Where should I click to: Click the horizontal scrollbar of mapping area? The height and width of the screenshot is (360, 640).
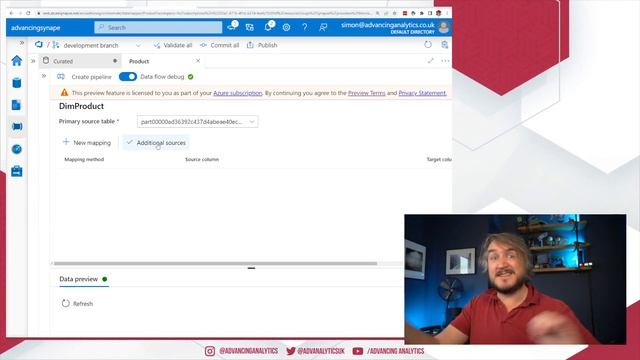click(215, 263)
